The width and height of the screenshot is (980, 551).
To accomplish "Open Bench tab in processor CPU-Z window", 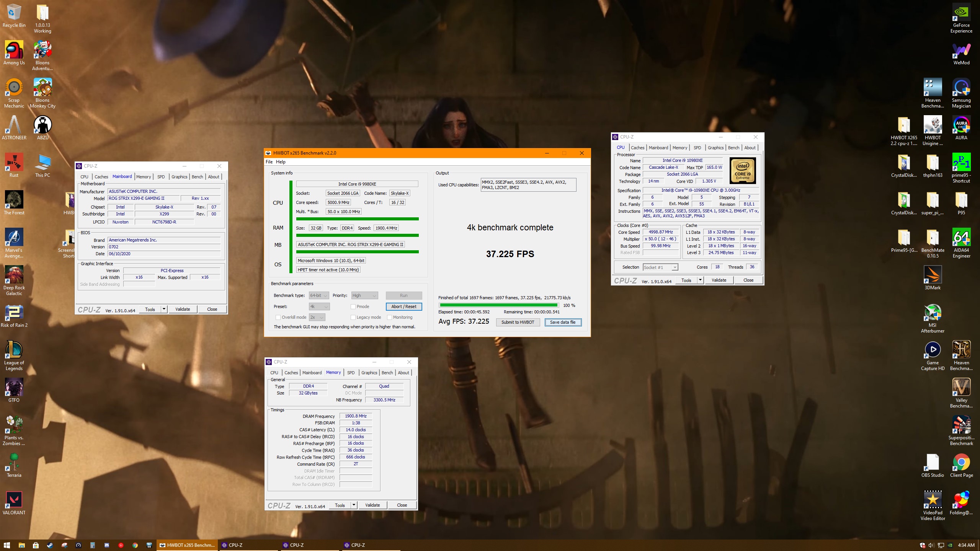I will coord(733,148).
